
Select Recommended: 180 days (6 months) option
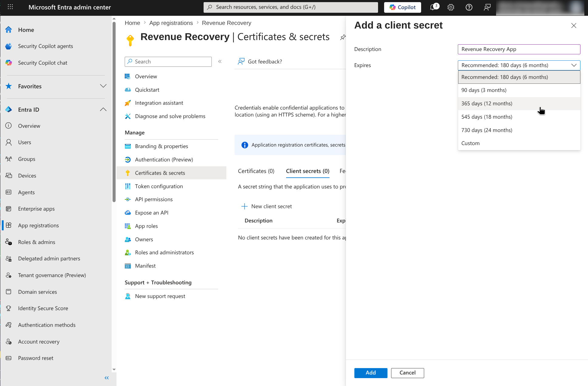[x=519, y=77]
